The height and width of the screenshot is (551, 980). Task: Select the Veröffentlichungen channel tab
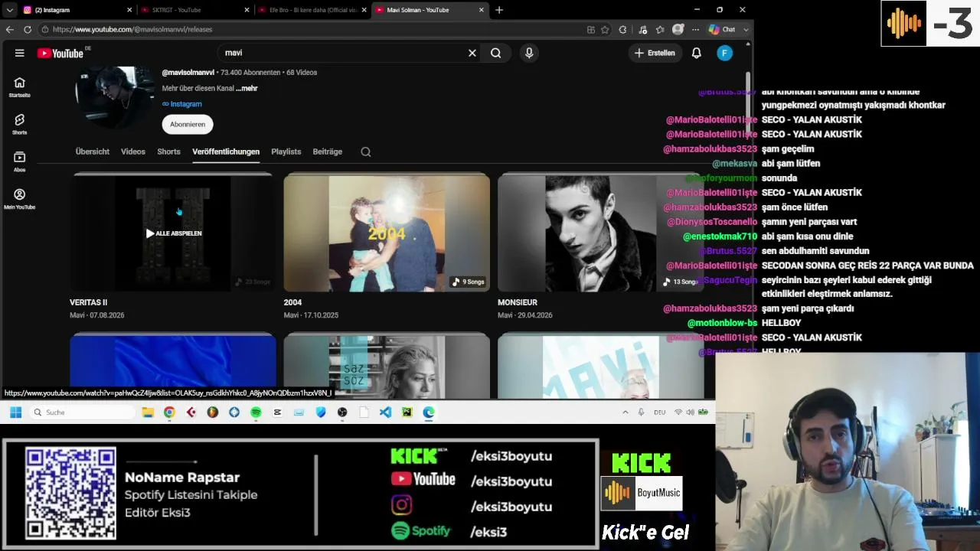(x=226, y=152)
